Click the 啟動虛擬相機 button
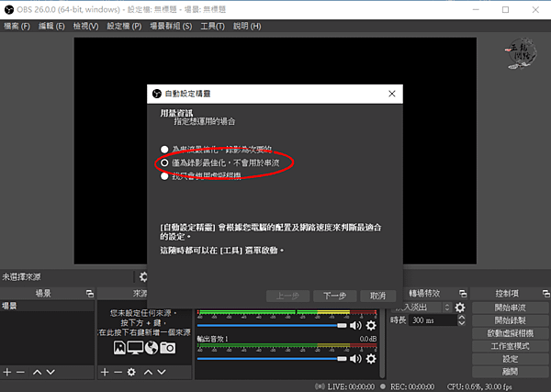The width and height of the screenshot is (551, 392). [510, 333]
